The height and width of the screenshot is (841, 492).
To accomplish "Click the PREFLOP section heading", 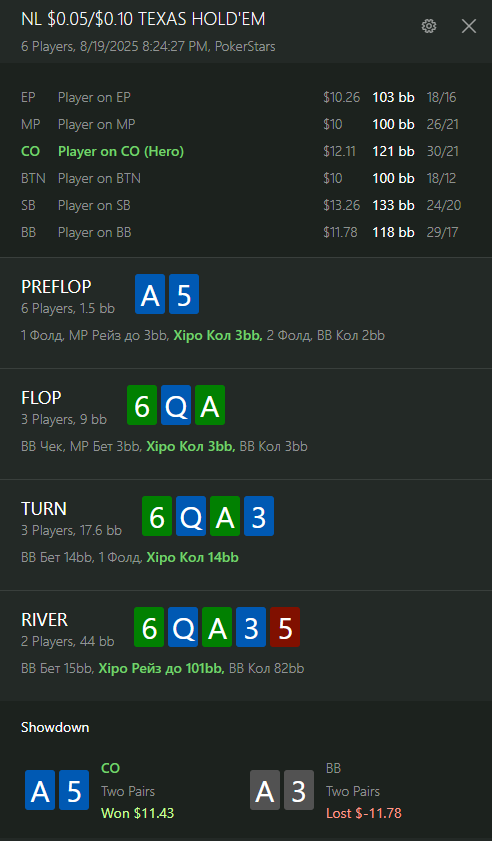I will (56, 287).
